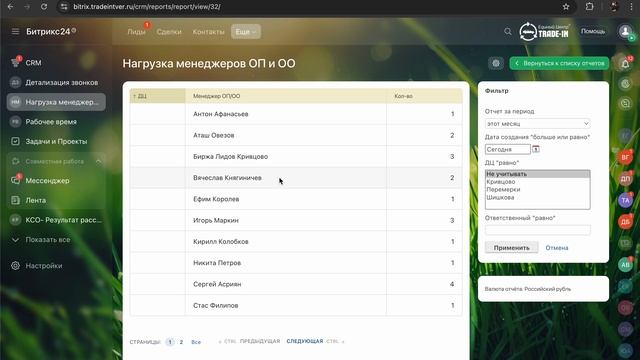Click the browser address bar URL
The height and width of the screenshot is (360, 640).
pos(147,7)
